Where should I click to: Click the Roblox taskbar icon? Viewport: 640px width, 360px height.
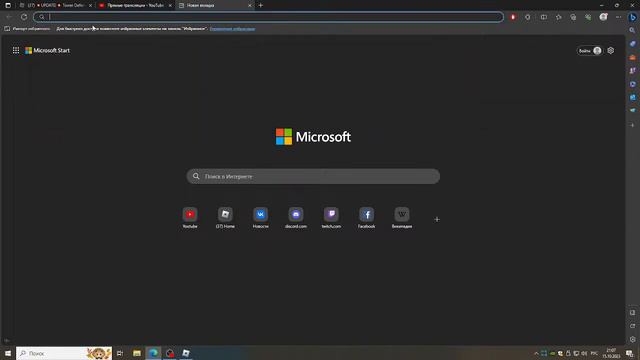[x=186, y=353]
